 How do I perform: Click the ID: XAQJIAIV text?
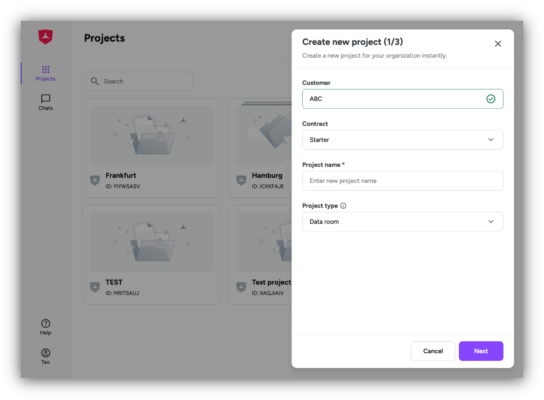click(x=268, y=293)
